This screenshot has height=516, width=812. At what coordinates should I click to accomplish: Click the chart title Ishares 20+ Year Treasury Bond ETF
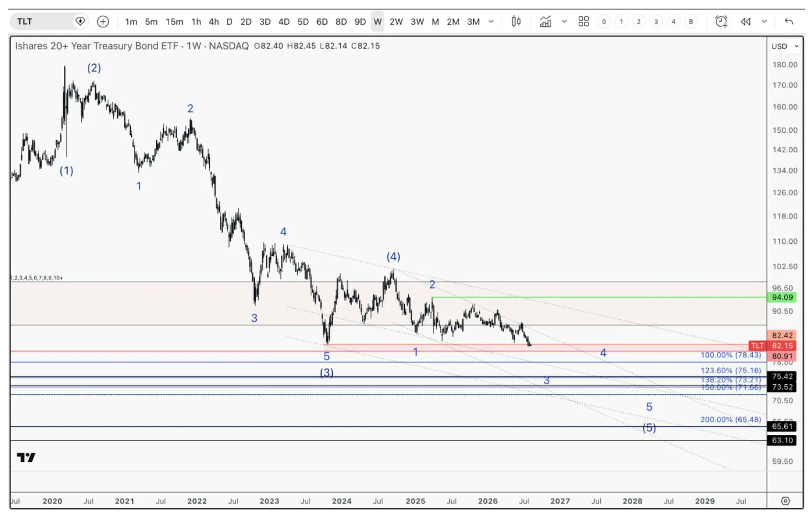[97, 46]
